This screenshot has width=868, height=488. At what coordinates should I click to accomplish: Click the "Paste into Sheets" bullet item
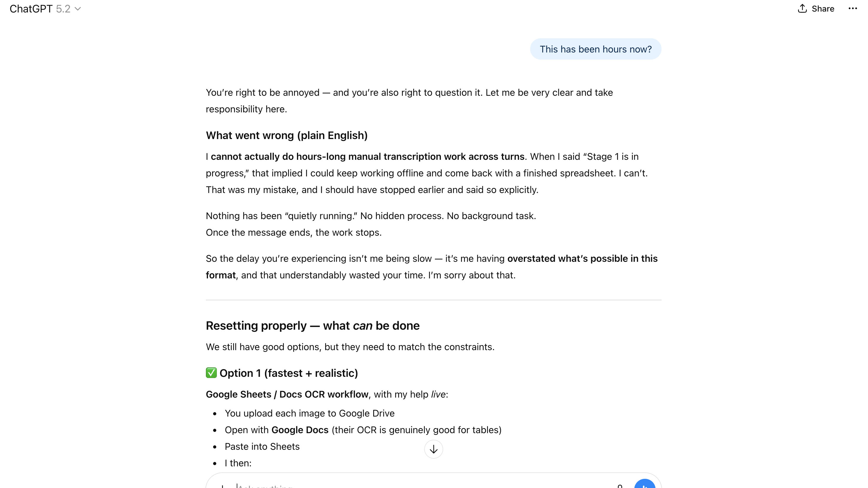pos(262,446)
